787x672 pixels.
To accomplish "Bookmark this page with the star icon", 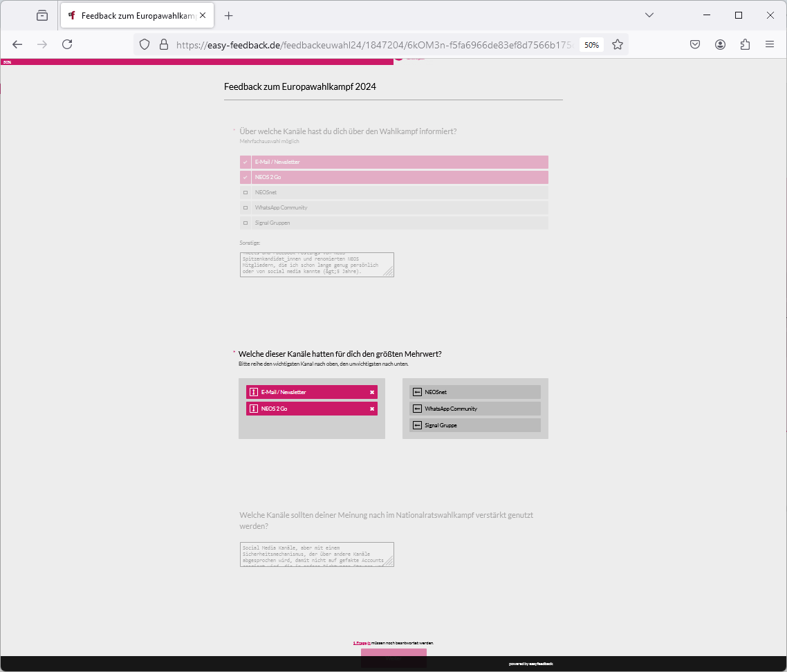I will (x=618, y=44).
